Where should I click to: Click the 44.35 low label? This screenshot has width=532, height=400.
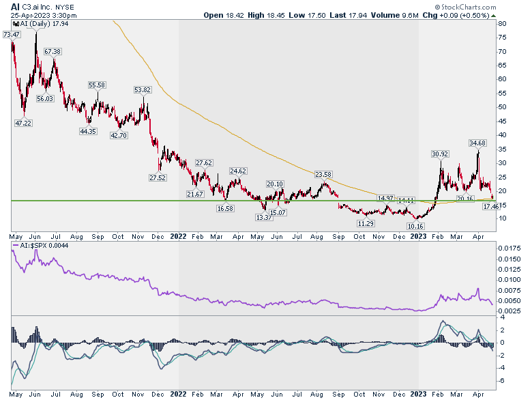pyautogui.click(x=88, y=131)
